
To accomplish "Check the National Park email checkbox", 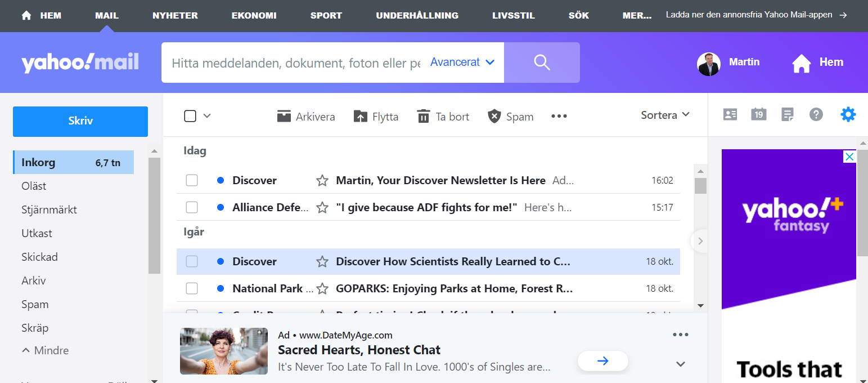I will point(192,288).
